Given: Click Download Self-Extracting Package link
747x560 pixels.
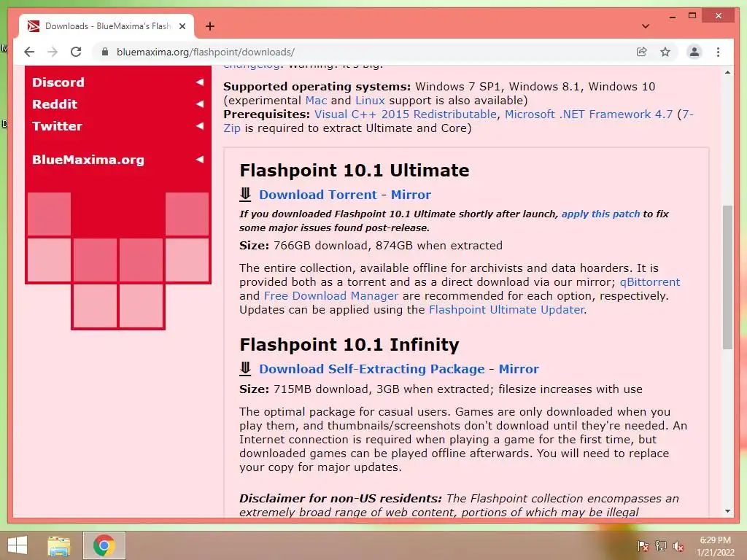Looking at the screenshot, I should click(372, 369).
